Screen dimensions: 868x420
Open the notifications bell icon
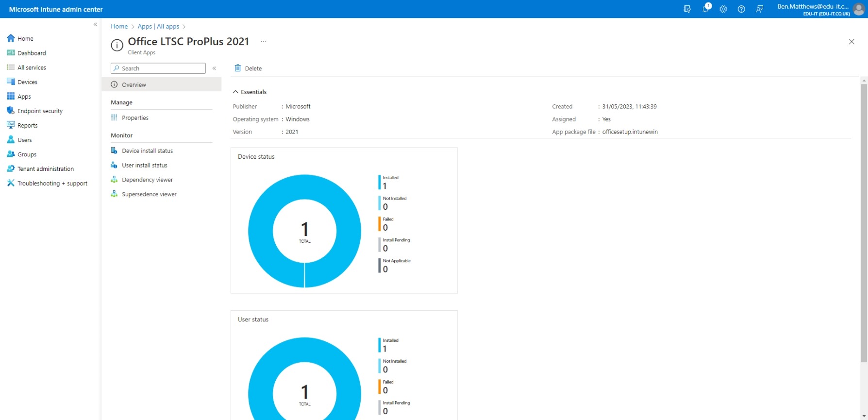705,9
